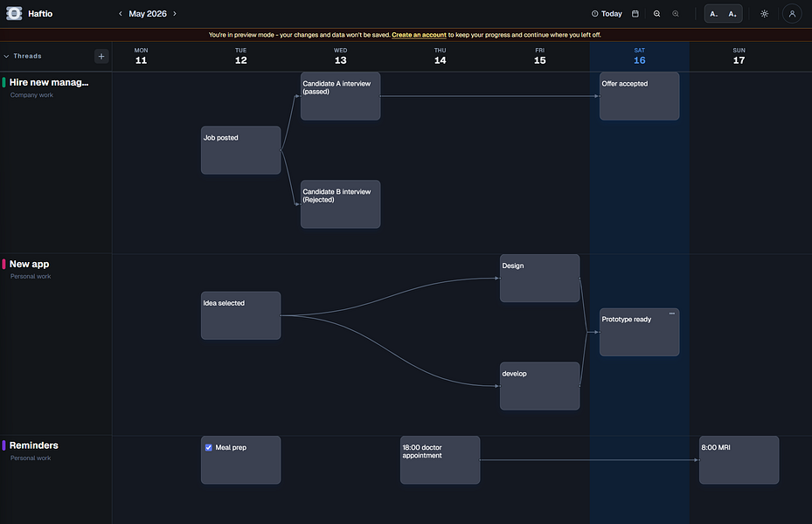The width and height of the screenshot is (812, 524).
Task: Click the zoom in magnifier icon
Action: [x=676, y=14]
